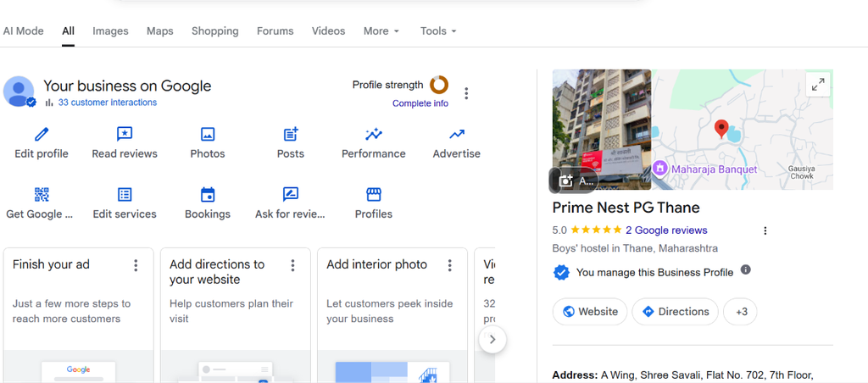Open the Add interior photo card
868x383 pixels.
click(392, 315)
